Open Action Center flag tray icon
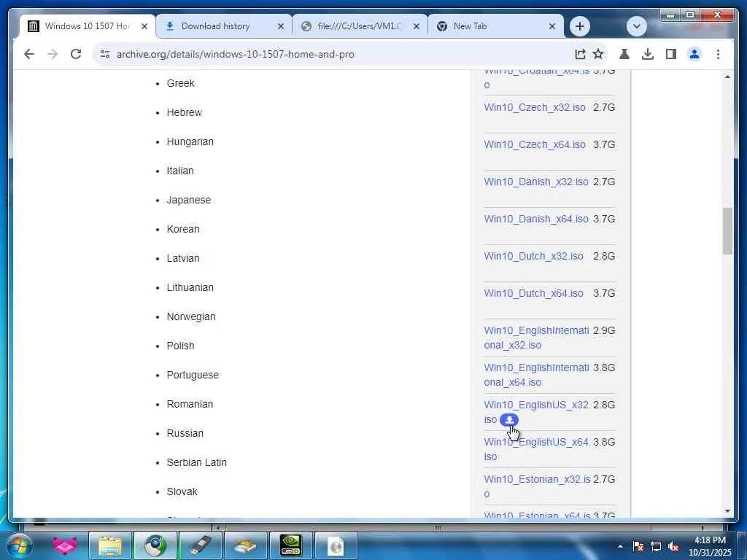Image resolution: width=747 pixels, height=560 pixels. (x=638, y=546)
